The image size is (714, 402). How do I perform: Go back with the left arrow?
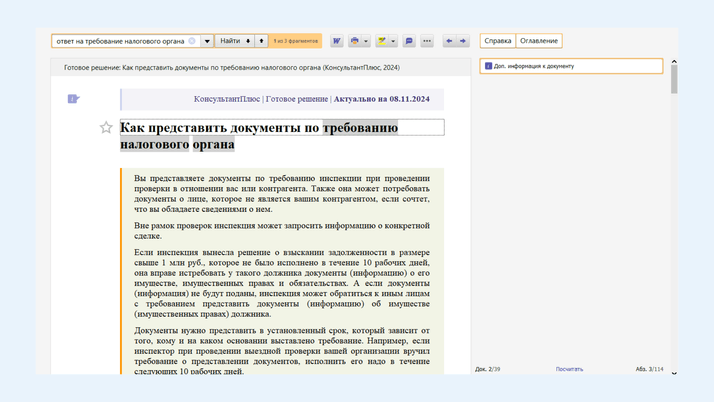click(449, 41)
